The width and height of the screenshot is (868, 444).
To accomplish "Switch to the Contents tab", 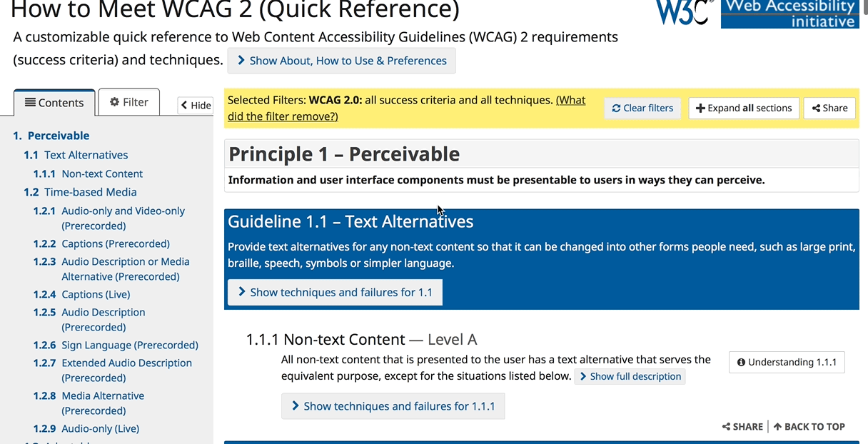I will (x=54, y=102).
